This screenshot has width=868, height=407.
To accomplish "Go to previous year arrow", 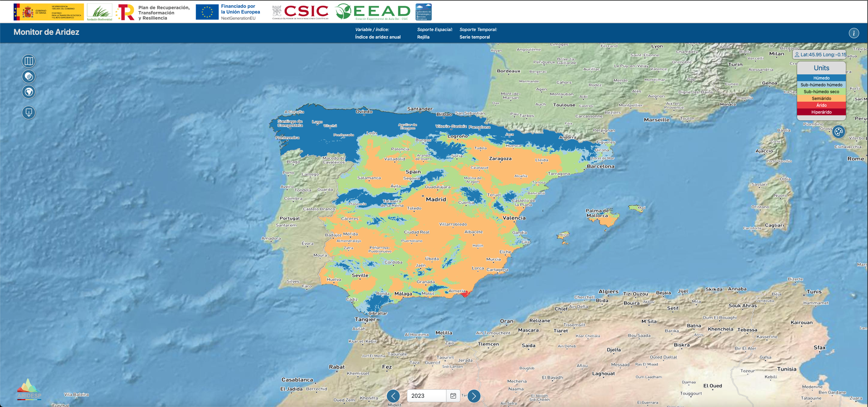I will point(393,396).
